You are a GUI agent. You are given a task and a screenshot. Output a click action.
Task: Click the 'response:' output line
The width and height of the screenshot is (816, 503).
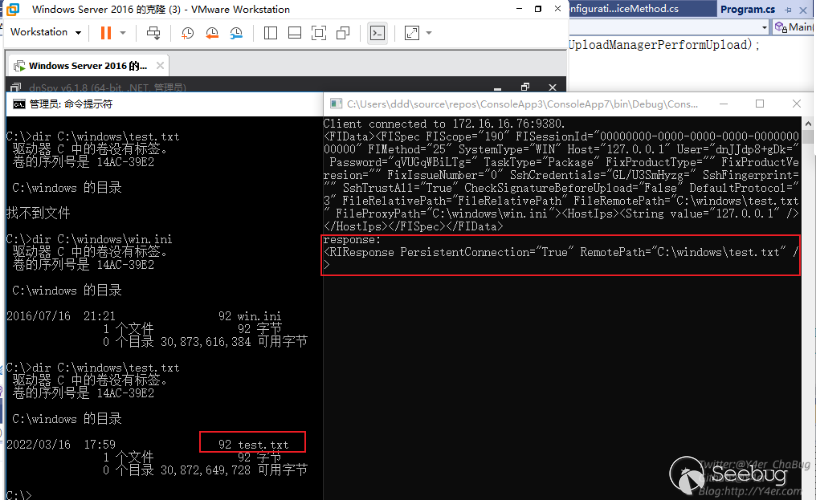[x=352, y=240]
